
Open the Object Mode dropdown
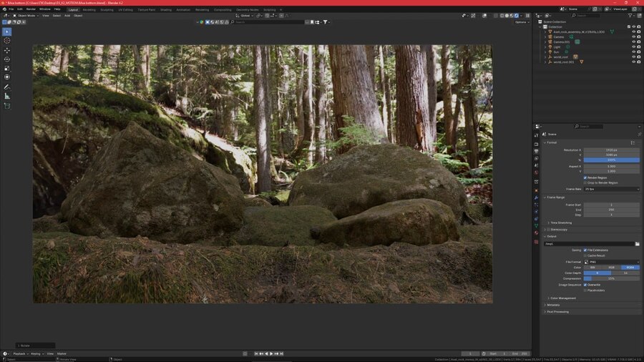coord(25,15)
